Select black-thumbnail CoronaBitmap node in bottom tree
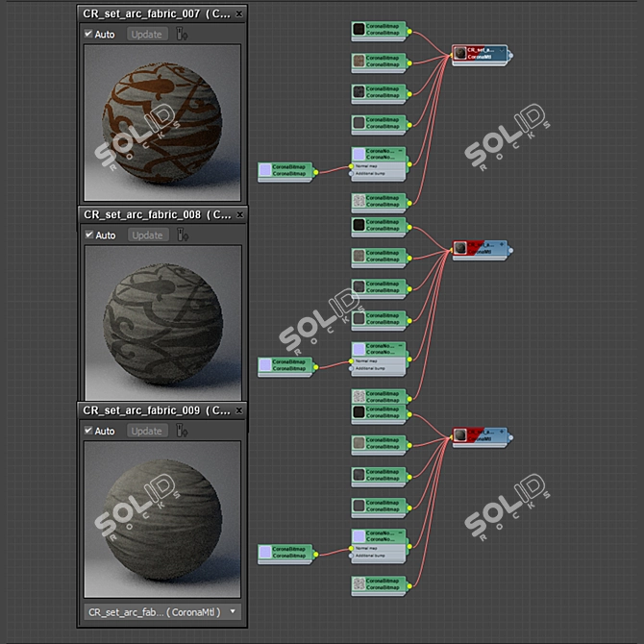 (379, 412)
